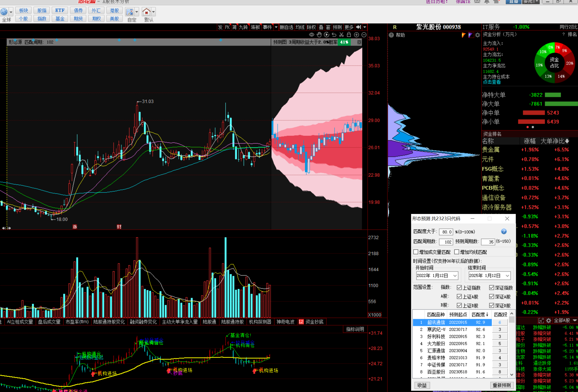Click the 点击查看 link
This screenshot has width=578, height=392.
[x=491, y=82]
